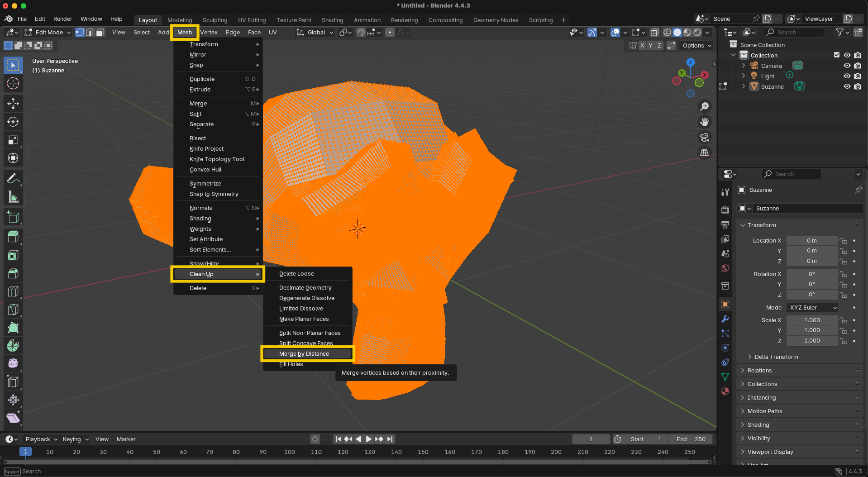Open the File menu
The image size is (868, 477).
pos(22,19)
